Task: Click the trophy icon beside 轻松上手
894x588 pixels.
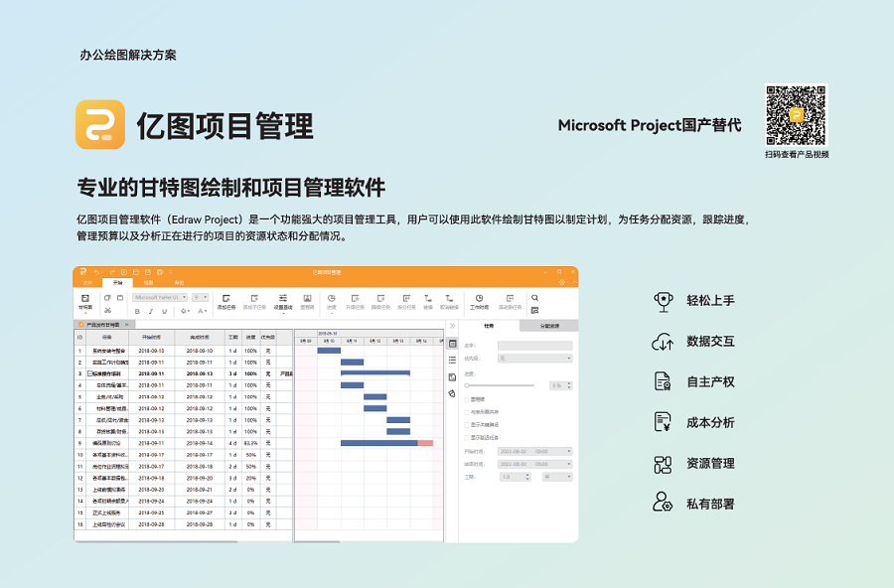Action: 664,301
